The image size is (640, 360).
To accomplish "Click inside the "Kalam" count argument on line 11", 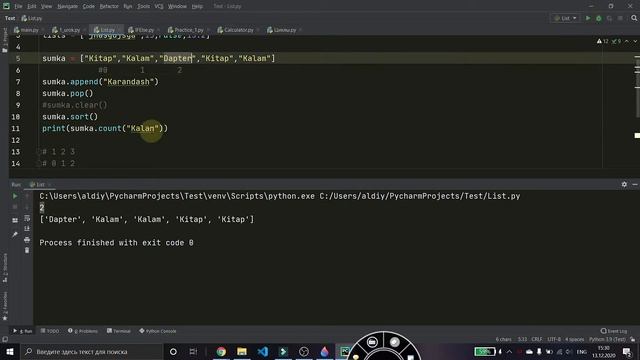I will [x=142, y=128].
